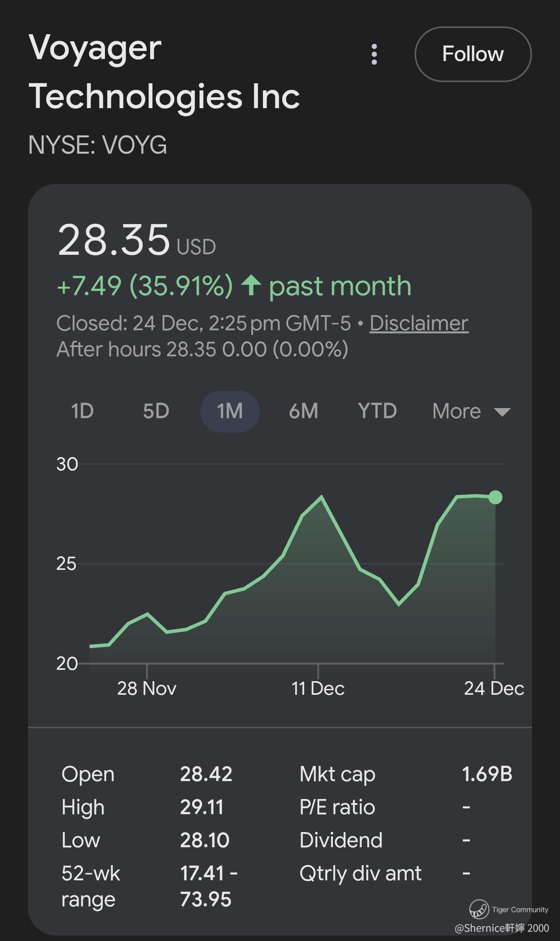Switch chart to 5D range
The image size is (560, 941).
click(156, 411)
